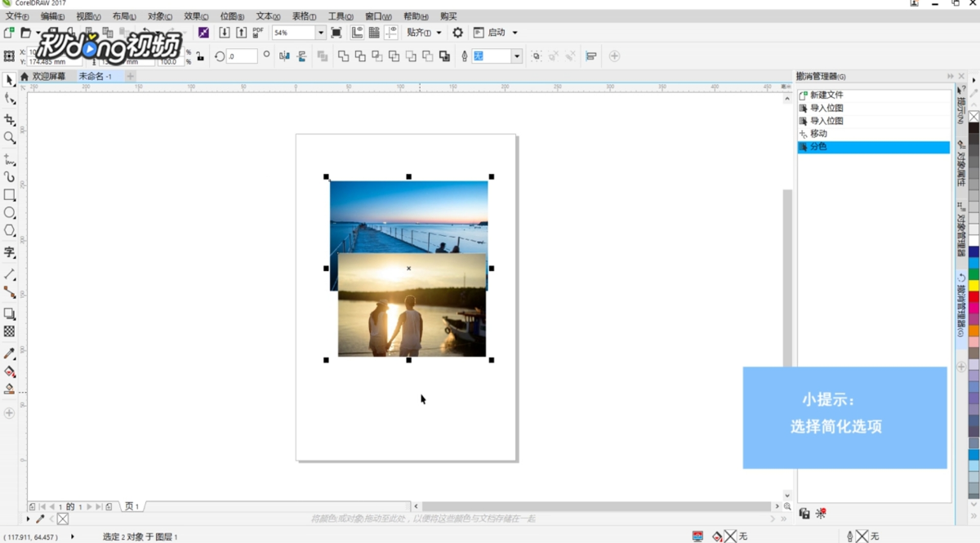Select the Transparency checkerboard tool
The width and height of the screenshot is (980, 543).
pyautogui.click(x=9, y=332)
